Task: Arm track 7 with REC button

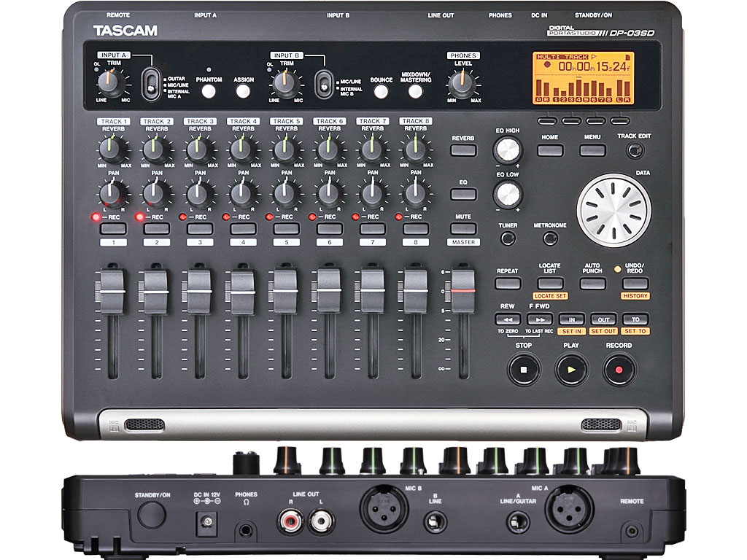Action: (x=373, y=228)
